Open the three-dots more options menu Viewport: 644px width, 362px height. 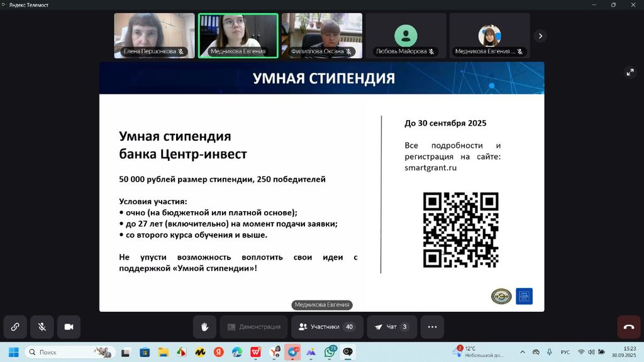click(x=432, y=327)
